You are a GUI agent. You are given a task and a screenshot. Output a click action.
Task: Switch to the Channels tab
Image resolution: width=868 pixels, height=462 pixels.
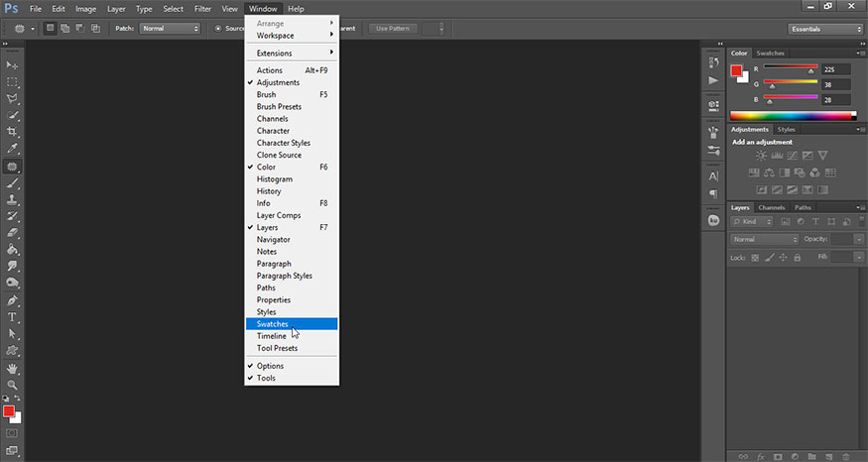(771, 207)
